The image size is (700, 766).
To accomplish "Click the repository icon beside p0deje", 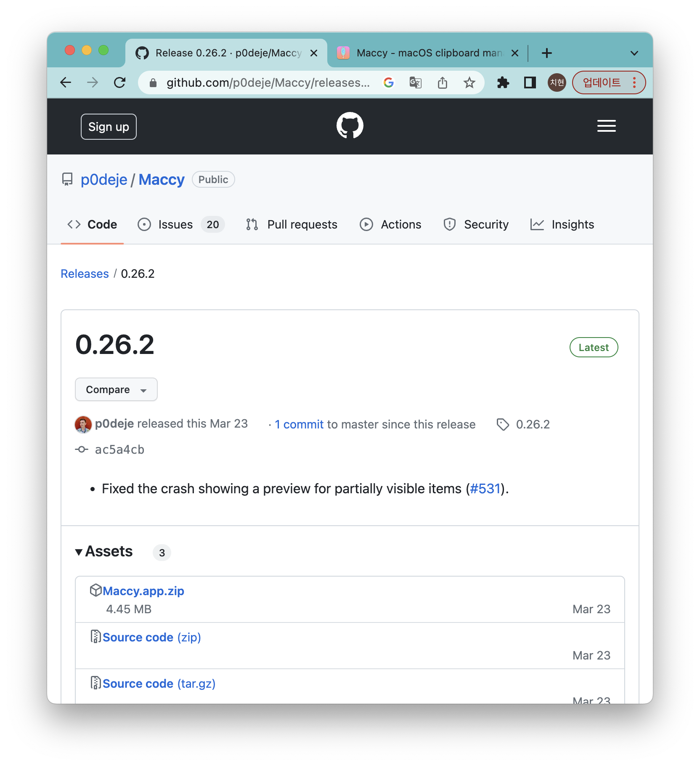I will coord(67,180).
